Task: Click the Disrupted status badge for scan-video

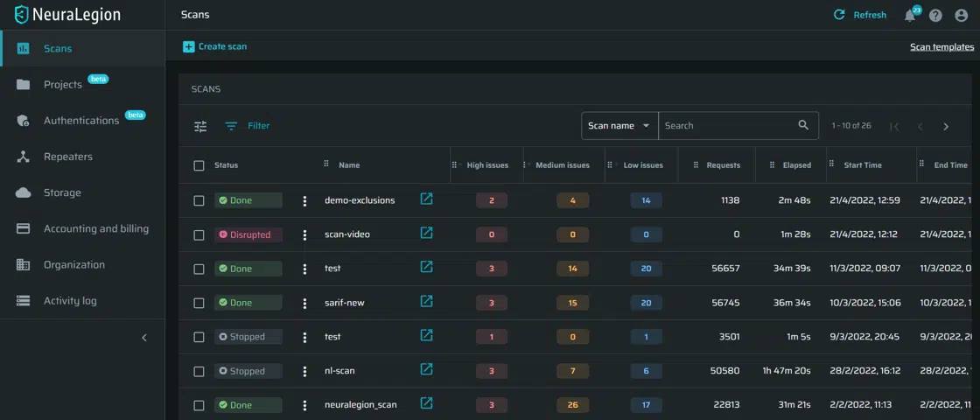Action: pyautogui.click(x=248, y=235)
